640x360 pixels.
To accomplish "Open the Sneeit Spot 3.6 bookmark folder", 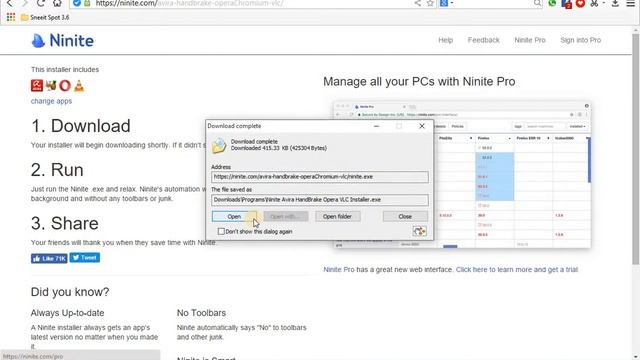I will click(45, 18).
